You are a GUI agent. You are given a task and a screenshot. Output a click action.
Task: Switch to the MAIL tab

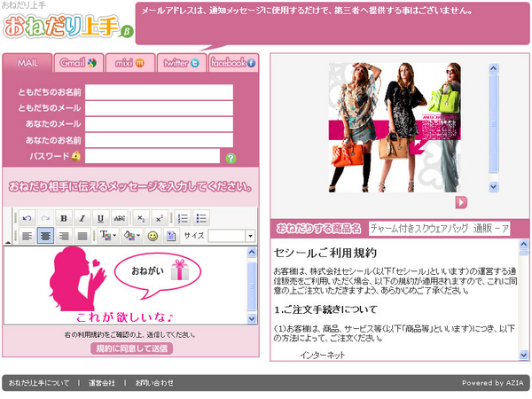coord(27,63)
